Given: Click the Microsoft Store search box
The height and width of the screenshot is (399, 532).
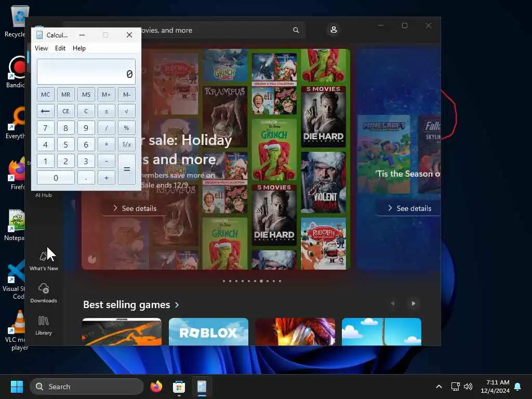Looking at the screenshot, I should [217, 30].
